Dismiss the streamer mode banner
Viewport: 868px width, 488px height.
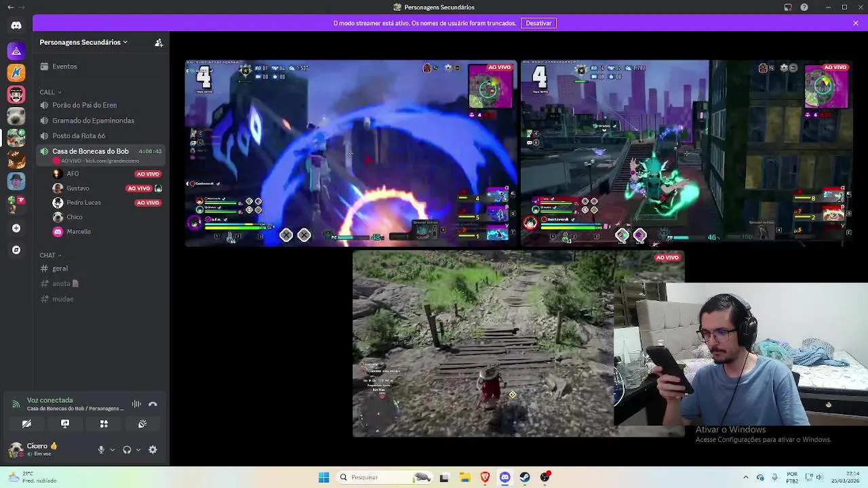(x=856, y=23)
